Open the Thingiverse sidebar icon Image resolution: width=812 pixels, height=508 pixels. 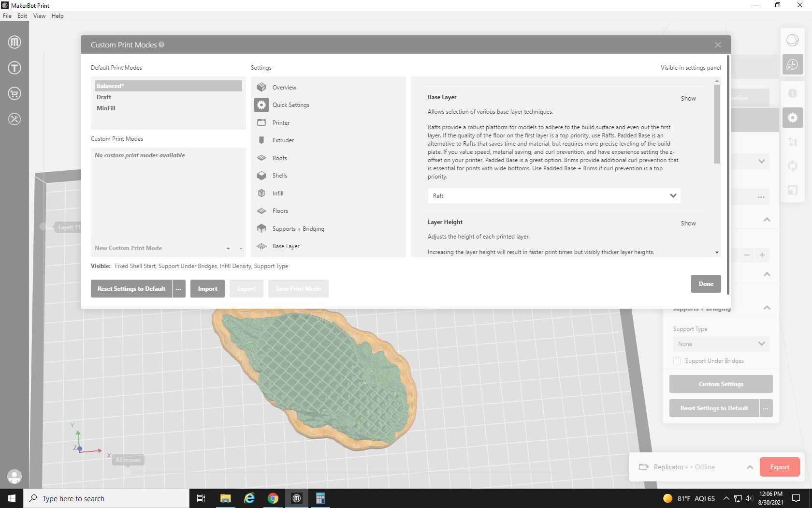point(14,68)
